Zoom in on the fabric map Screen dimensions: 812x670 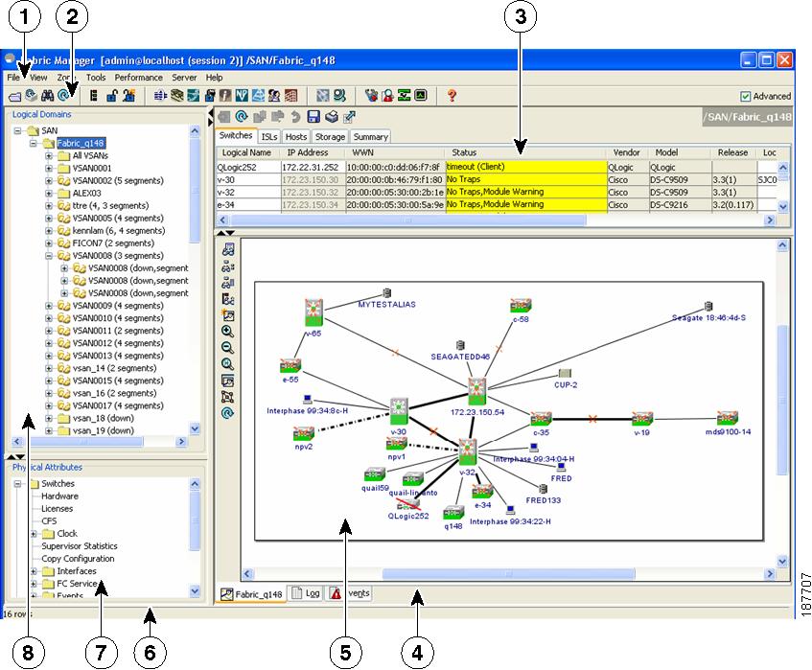coord(227,332)
